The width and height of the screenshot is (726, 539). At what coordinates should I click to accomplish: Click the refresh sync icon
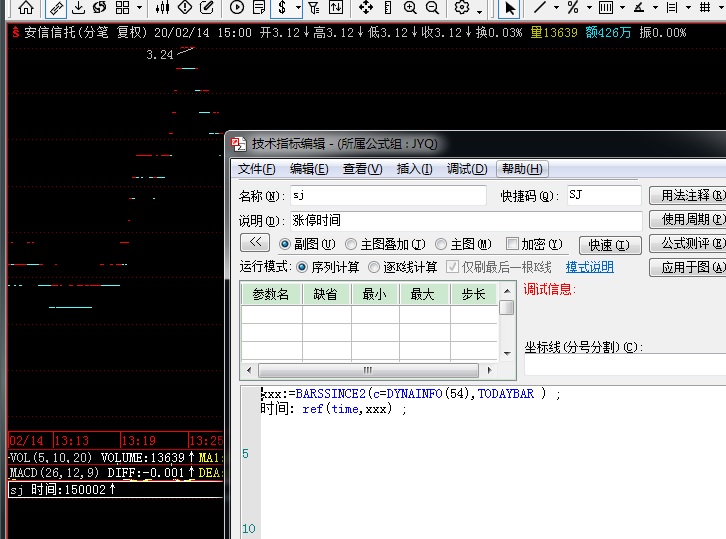tap(100, 7)
